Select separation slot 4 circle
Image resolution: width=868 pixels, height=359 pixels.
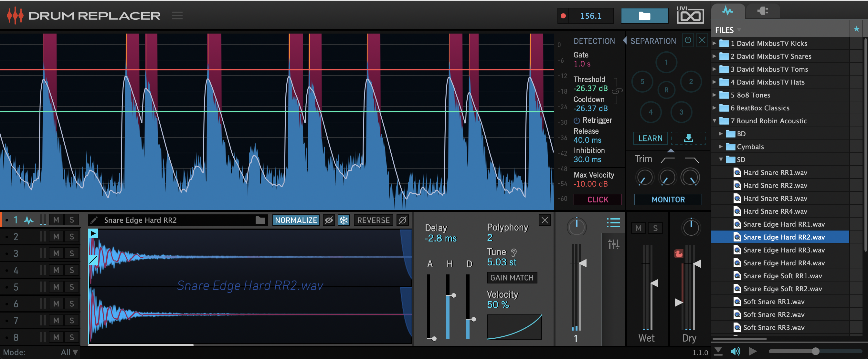tap(650, 112)
